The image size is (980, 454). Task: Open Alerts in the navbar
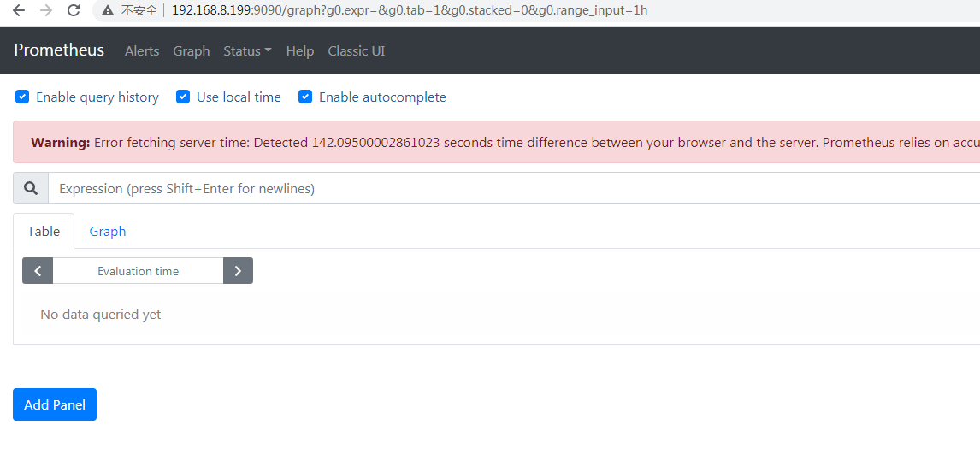[142, 51]
